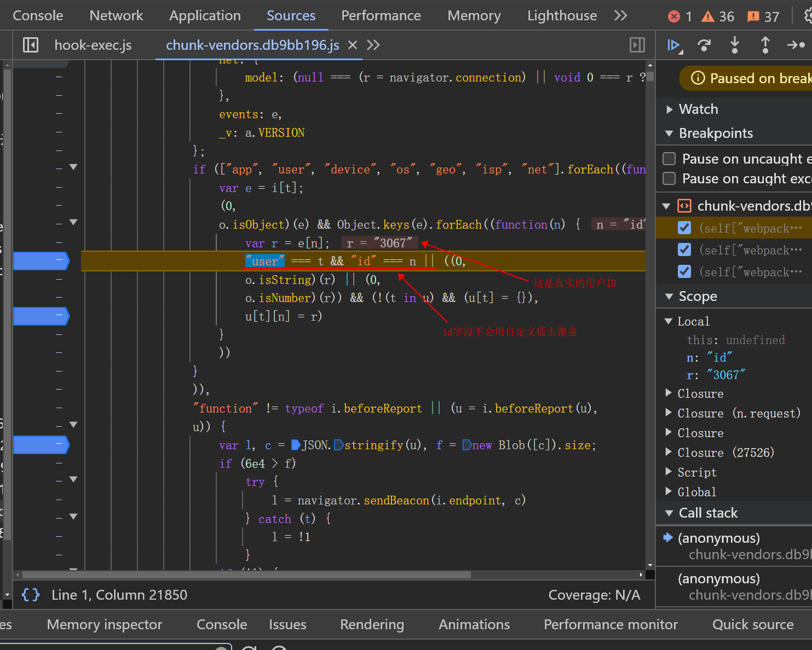The width and height of the screenshot is (812, 650).
Task: Open the Issues drawer tab
Action: [287, 624]
